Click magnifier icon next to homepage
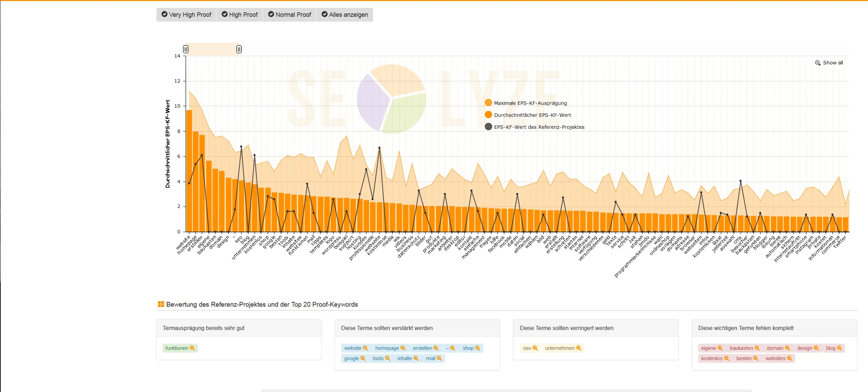 tap(403, 348)
